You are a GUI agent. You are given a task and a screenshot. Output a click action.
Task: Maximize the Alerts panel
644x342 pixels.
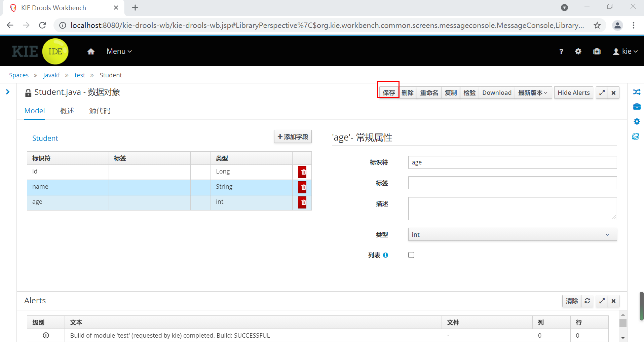602,301
